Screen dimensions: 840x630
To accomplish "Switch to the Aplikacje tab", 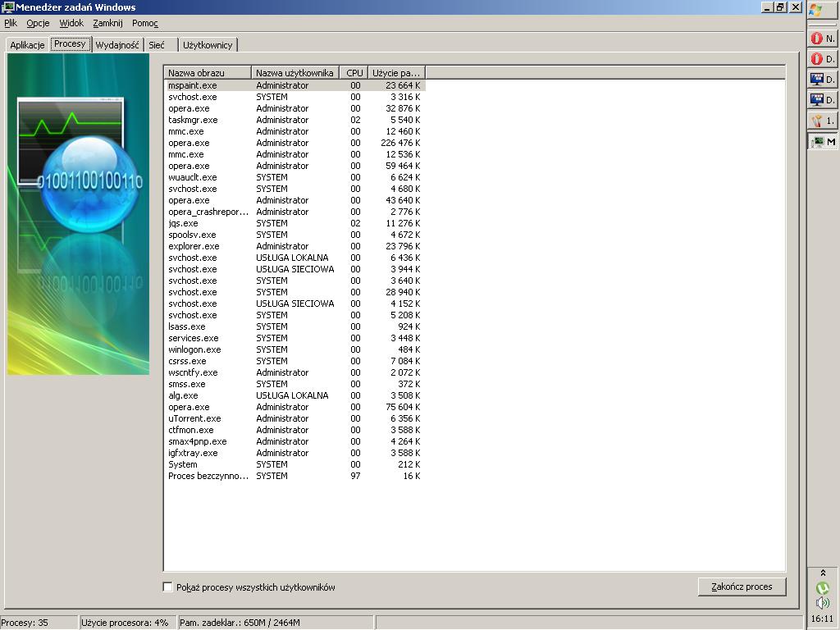I will [27, 45].
